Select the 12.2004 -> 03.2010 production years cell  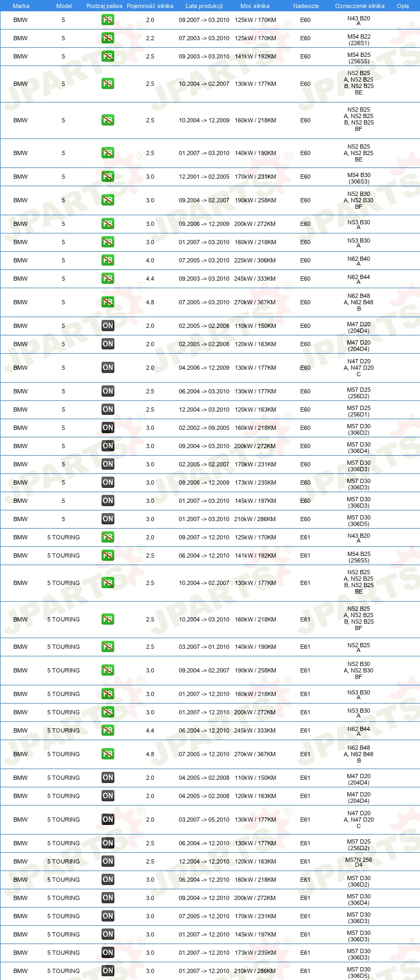204,409
